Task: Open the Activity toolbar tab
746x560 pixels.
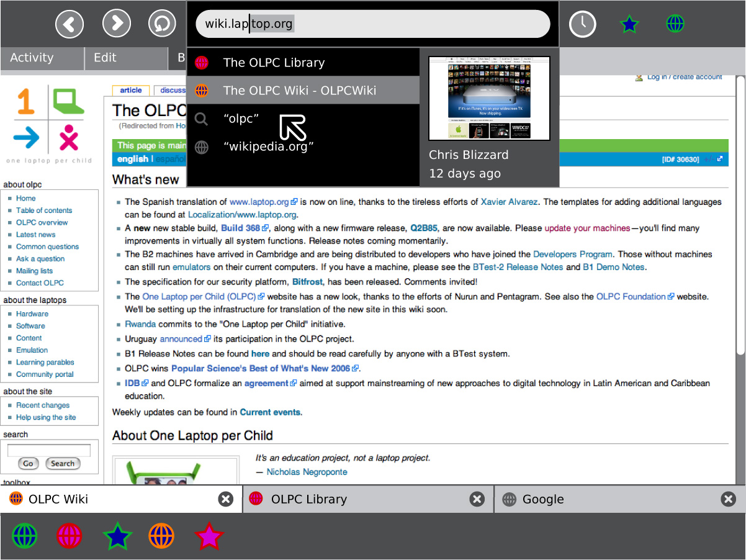Action: click(32, 58)
